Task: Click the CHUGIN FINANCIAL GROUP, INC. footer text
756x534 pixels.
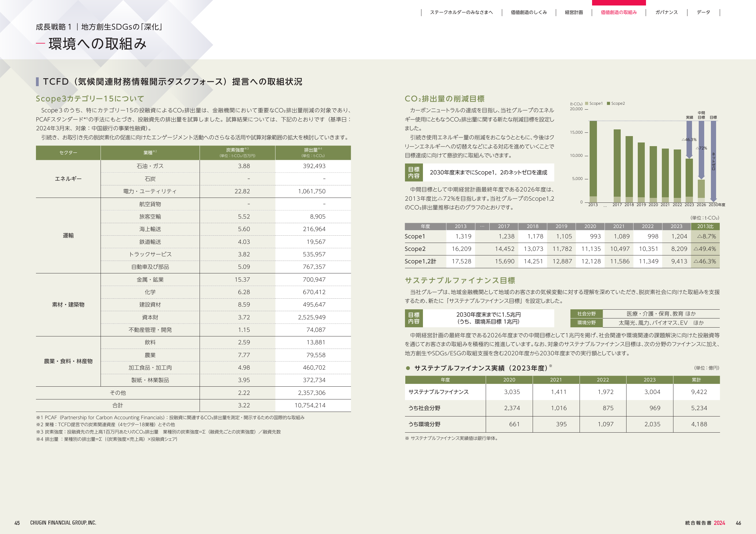Action: [63, 523]
